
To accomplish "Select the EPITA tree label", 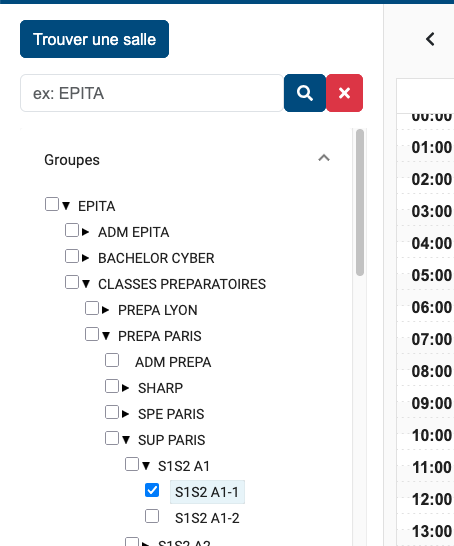I will point(96,206).
